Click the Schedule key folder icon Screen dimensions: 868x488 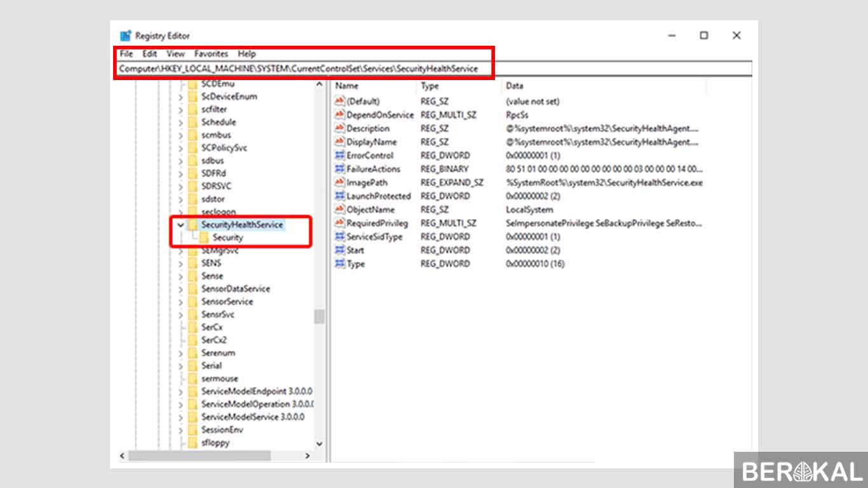pos(193,122)
